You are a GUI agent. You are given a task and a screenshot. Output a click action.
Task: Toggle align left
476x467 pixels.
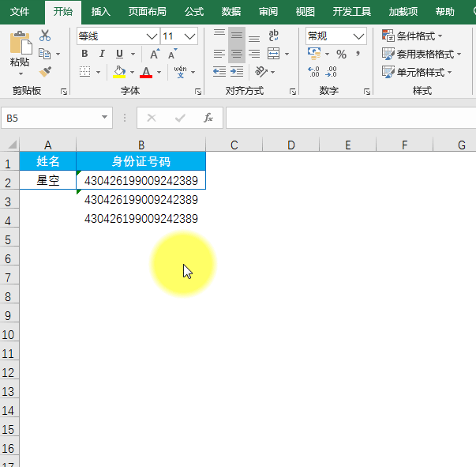pos(219,54)
